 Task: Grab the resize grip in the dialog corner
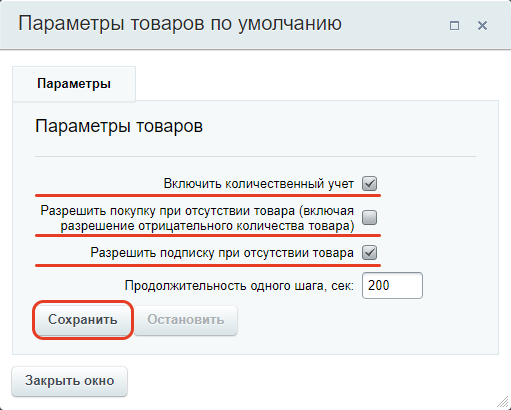(x=503, y=402)
